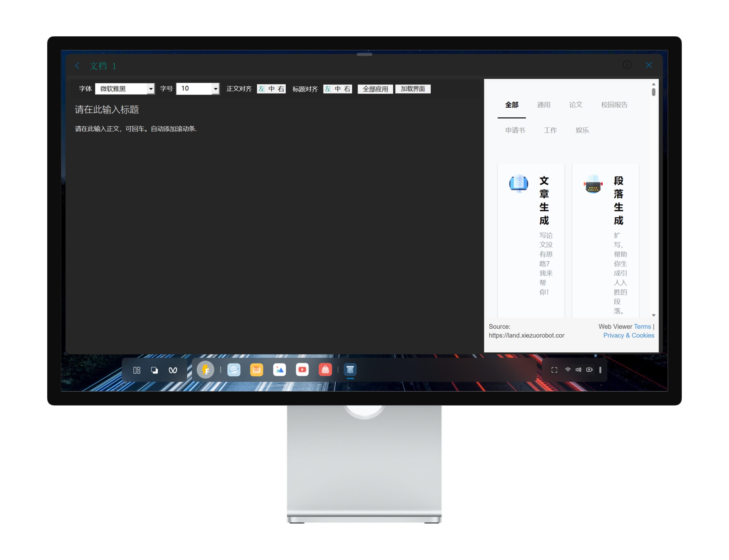Expand the scrollbar on right panel
729x560 pixels.
pyautogui.click(x=654, y=92)
